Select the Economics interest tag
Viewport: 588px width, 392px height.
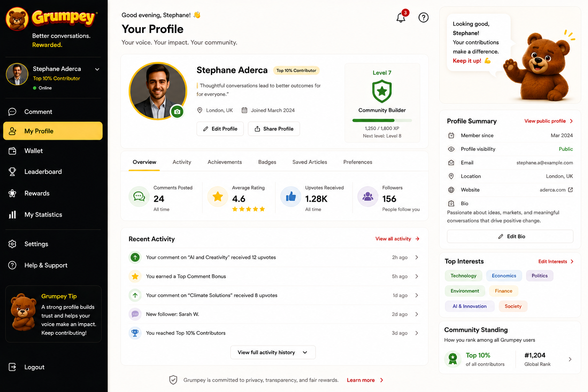pos(504,276)
